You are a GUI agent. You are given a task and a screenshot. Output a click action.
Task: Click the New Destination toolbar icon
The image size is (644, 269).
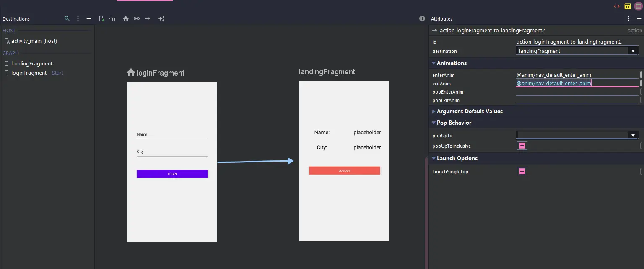coord(101,18)
